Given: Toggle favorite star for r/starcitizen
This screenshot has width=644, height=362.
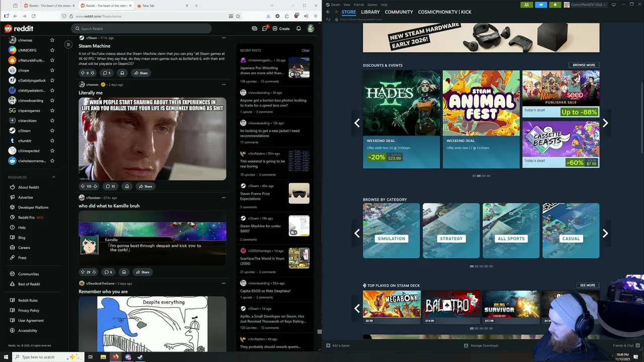Looking at the screenshot, I should coord(52,121).
